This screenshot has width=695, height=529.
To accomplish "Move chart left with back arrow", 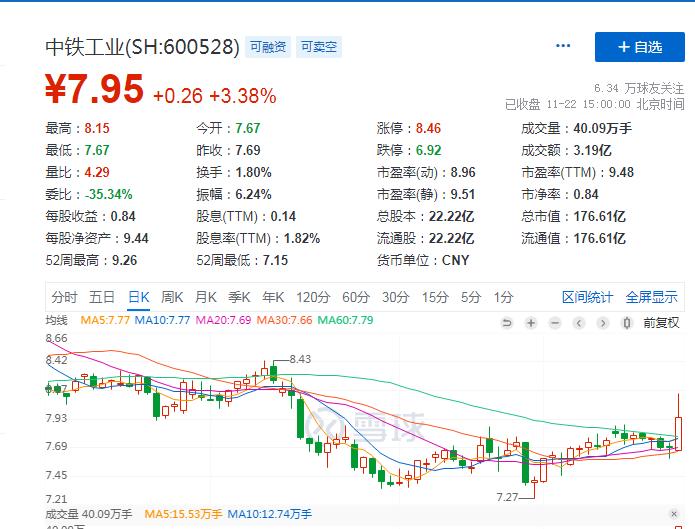I will click(578, 323).
